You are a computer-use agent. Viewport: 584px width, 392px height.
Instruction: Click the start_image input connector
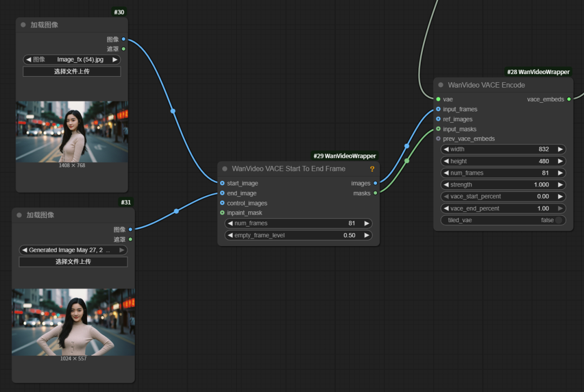[x=222, y=183]
